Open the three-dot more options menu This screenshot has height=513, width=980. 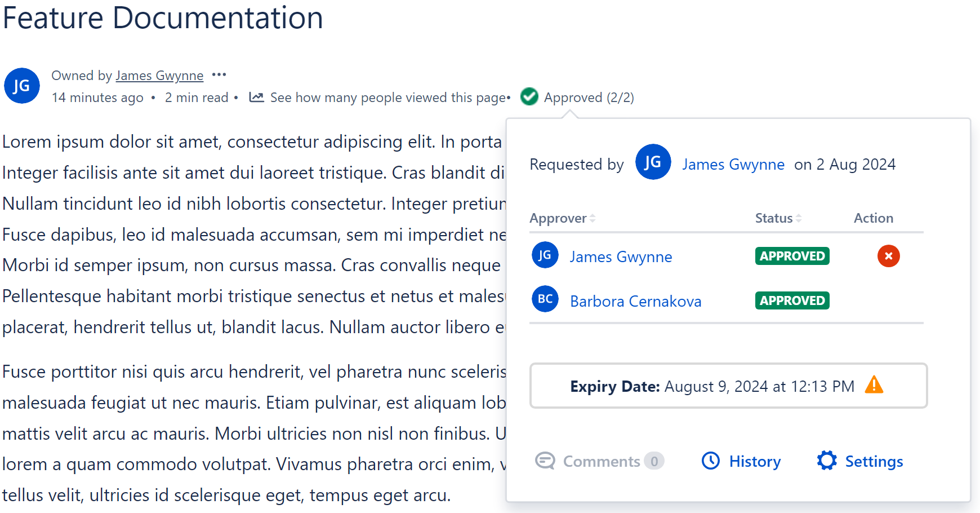[x=219, y=75]
